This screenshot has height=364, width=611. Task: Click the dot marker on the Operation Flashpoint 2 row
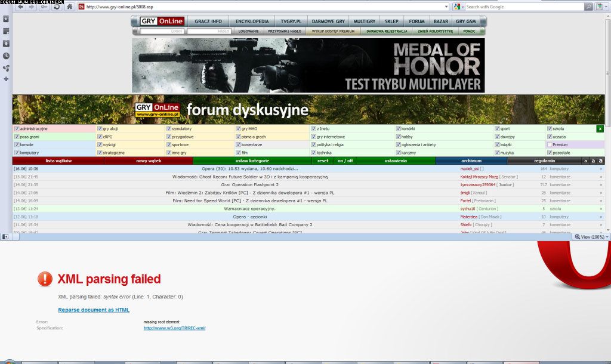tap(600, 185)
